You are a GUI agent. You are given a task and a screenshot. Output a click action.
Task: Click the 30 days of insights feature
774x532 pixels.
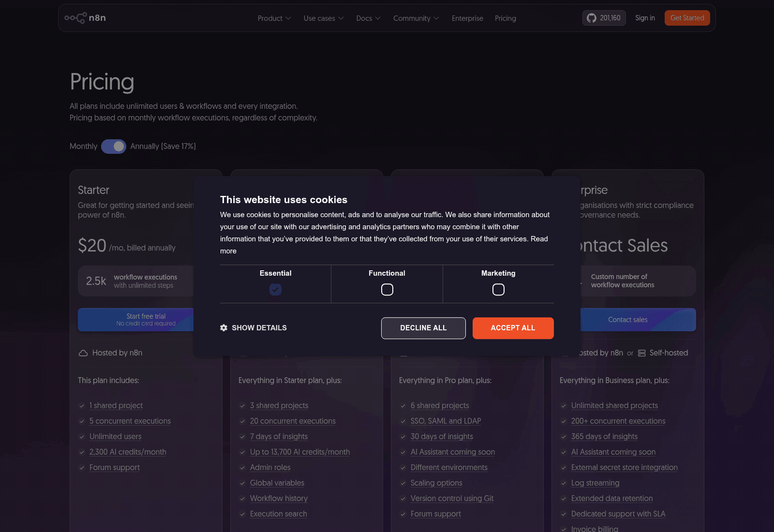[x=442, y=437]
